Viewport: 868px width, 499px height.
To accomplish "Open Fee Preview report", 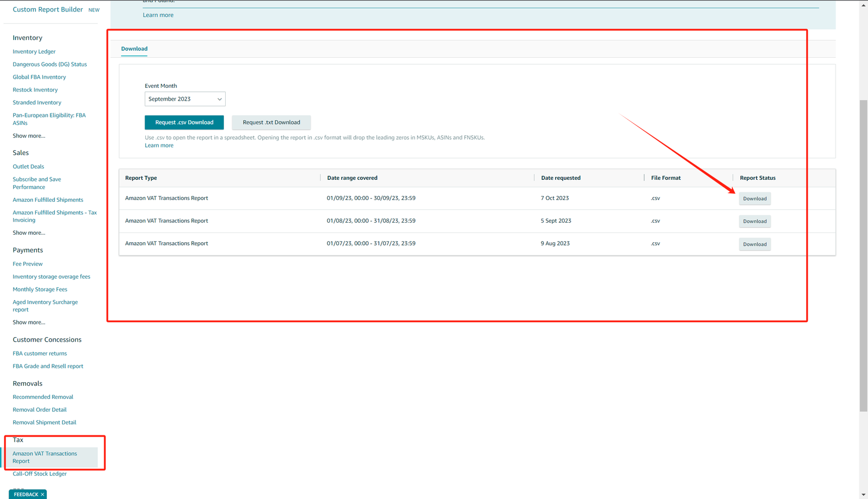I will [x=28, y=264].
